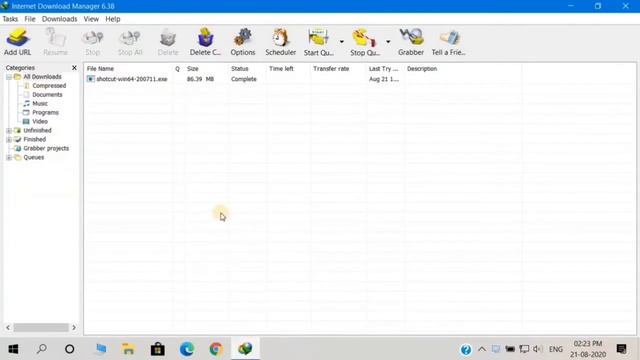Viewport: 640px width, 360px height.
Task: Click the Resume toolbar icon
Action: click(x=55, y=42)
